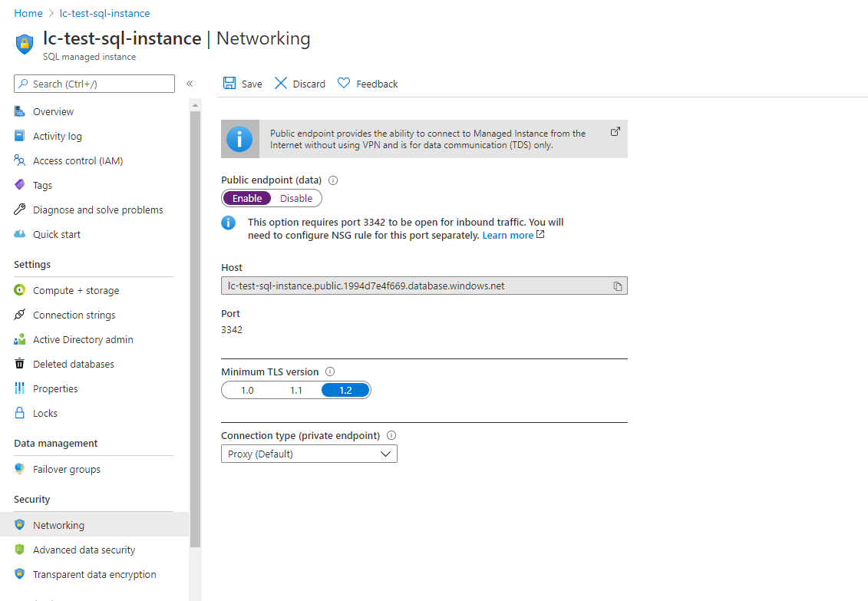The height and width of the screenshot is (601, 868).
Task: Open the Connection type Proxy (Default) dropdown
Action: point(309,454)
